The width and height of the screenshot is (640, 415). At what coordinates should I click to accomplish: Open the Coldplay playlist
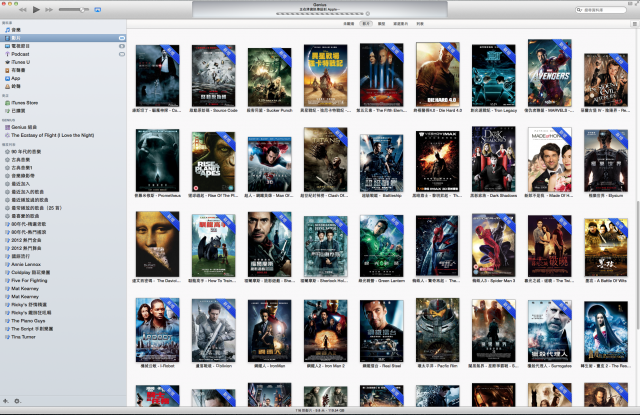click(x=63, y=272)
